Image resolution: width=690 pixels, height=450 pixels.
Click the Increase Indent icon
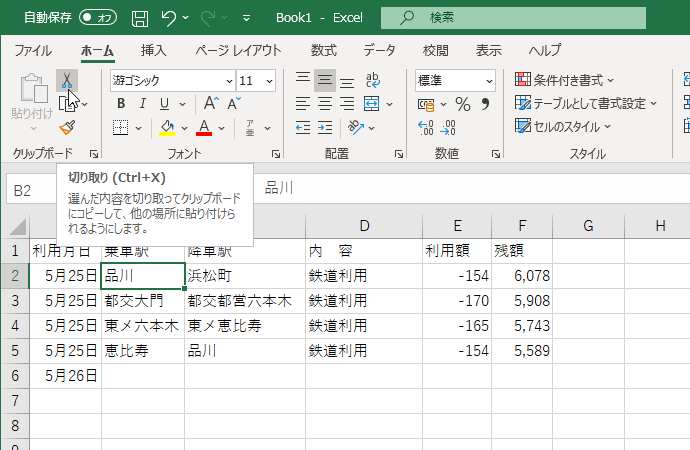tap(325, 128)
